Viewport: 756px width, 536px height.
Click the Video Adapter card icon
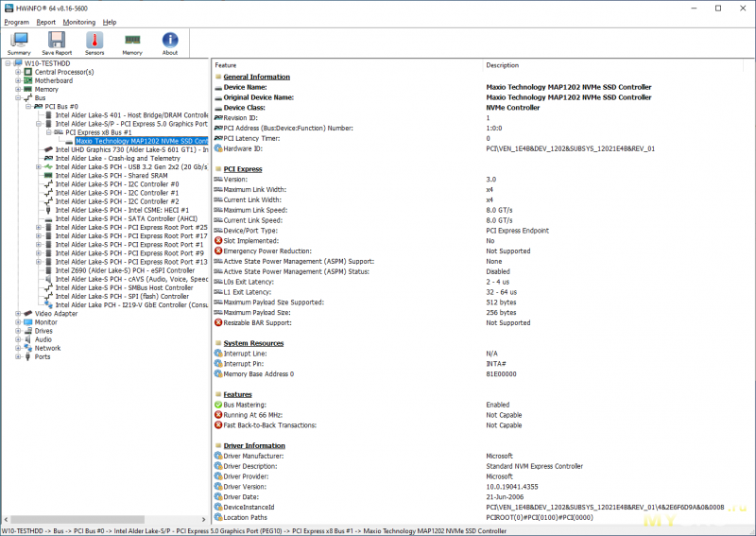(x=28, y=314)
